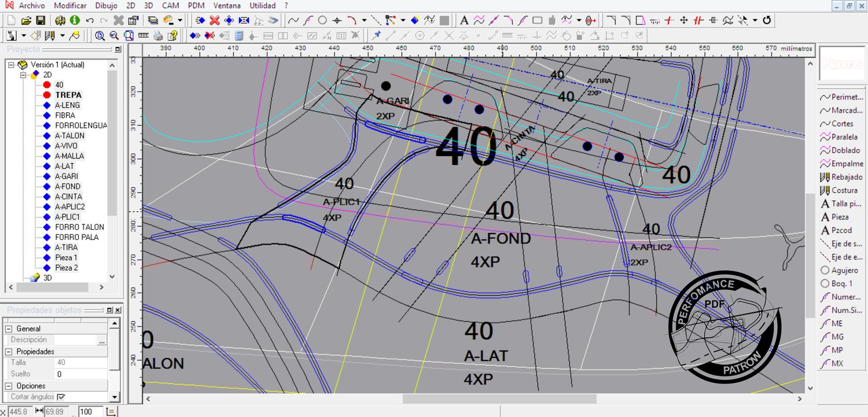Screen dimensions: 868x417
Task: Open dropdown arrow beside the color palette icon
Action: tap(180, 20)
